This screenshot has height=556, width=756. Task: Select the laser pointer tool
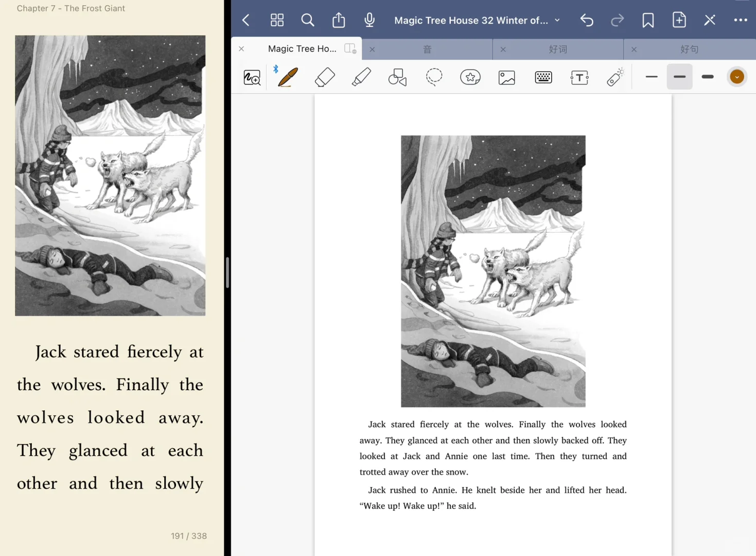pyautogui.click(x=616, y=77)
